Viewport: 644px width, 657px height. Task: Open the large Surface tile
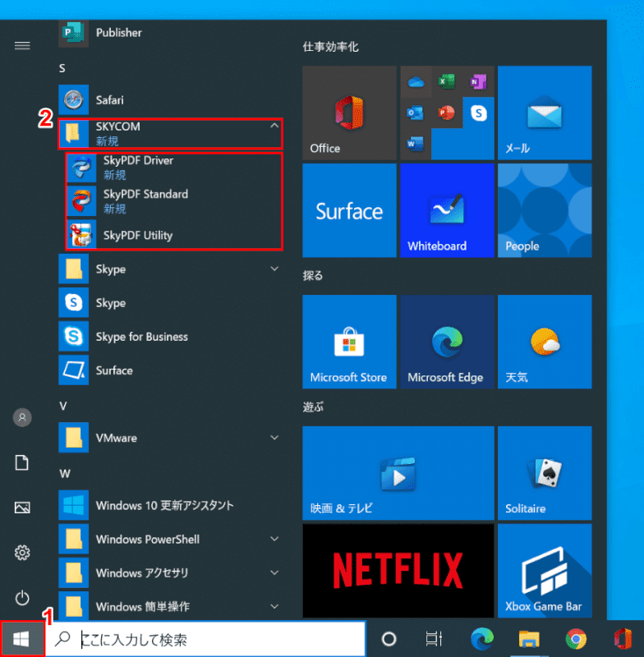[349, 210]
